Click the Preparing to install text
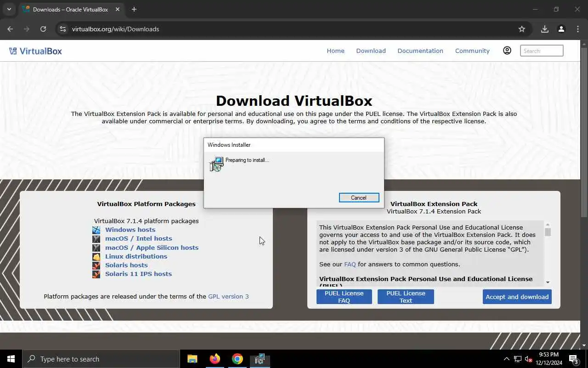 pos(247,160)
